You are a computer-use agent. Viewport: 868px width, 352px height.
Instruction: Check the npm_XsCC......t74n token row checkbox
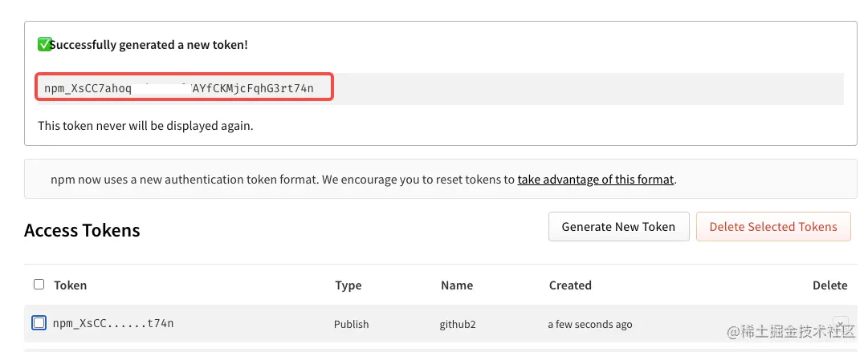click(x=39, y=323)
